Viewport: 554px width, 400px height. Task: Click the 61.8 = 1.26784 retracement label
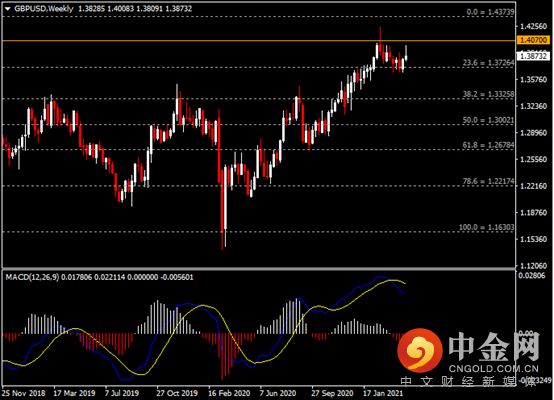[488, 145]
